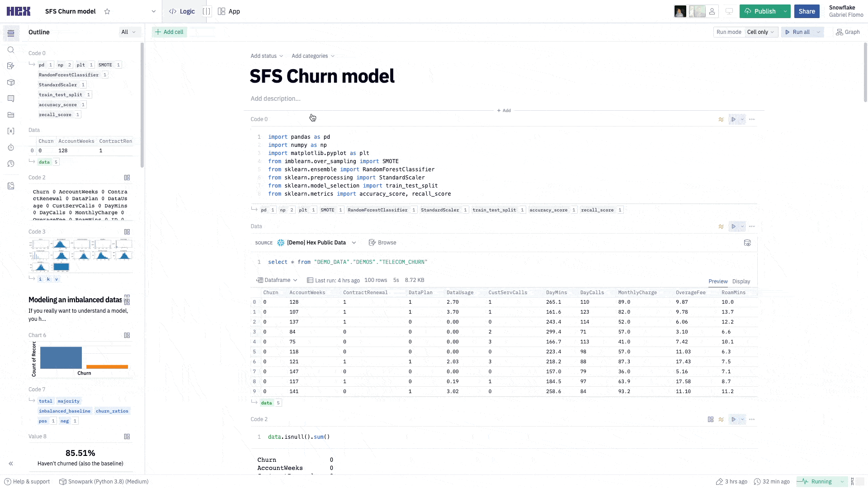Switch to the App tab
Viewport: 868px width, 488px height.
click(x=229, y=11)
